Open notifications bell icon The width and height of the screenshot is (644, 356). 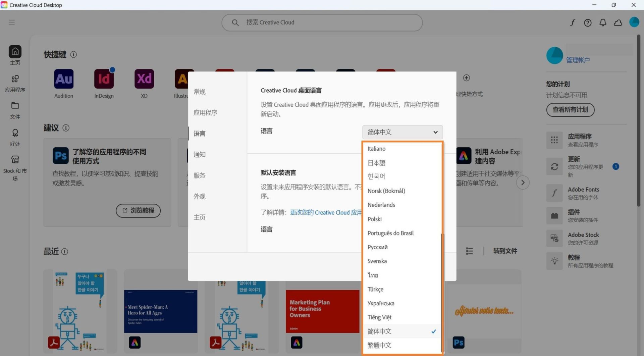pyautogui.click(x=603, y=22)
